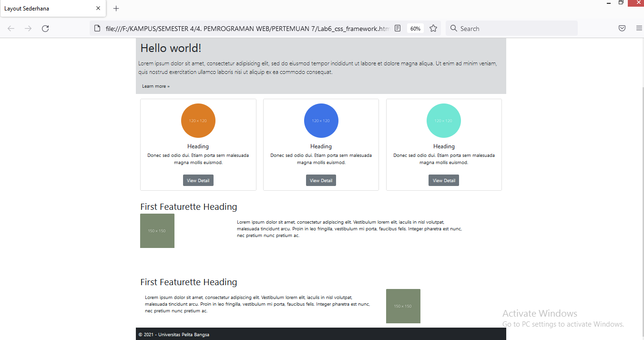
Task: Click the forward navigation arrow
Action: coord(28,28)
